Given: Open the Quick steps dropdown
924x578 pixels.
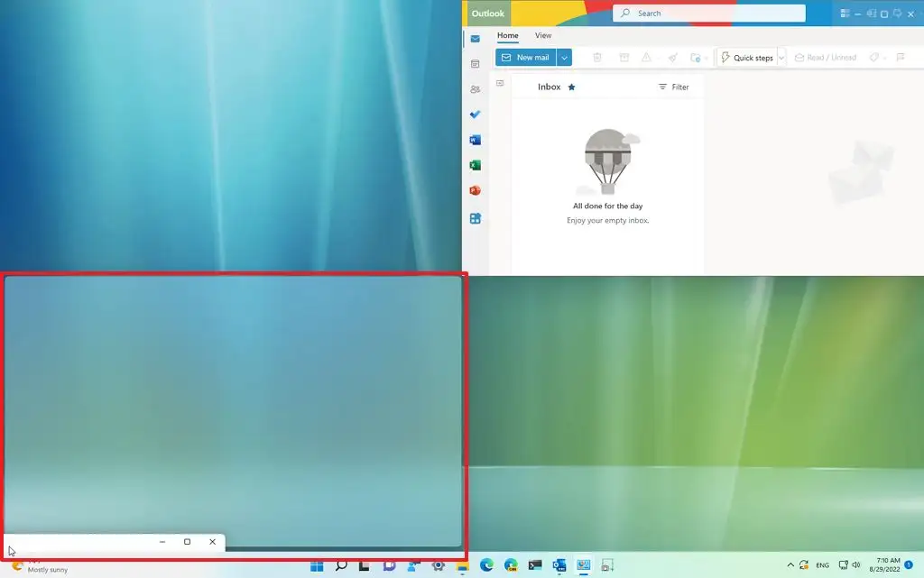Looking at the screenshot, I should pyautogui.click(x=781, y=57).
